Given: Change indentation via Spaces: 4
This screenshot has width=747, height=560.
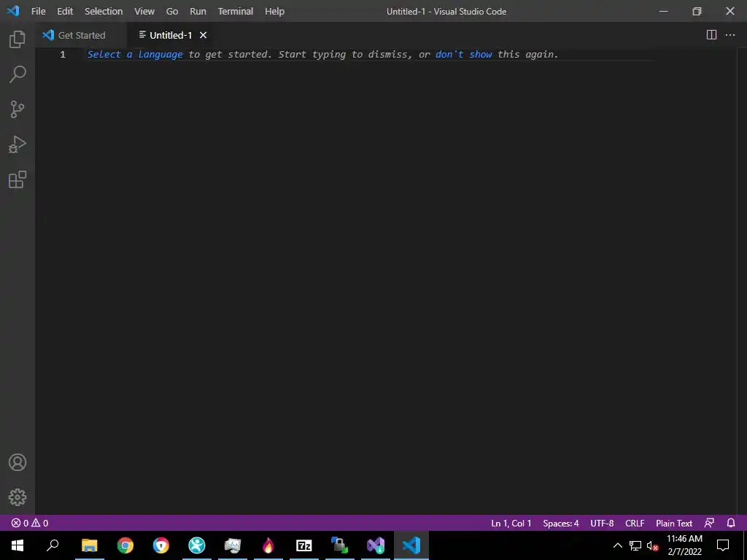Looking at the screenshot, I should [x=561, y=523].
